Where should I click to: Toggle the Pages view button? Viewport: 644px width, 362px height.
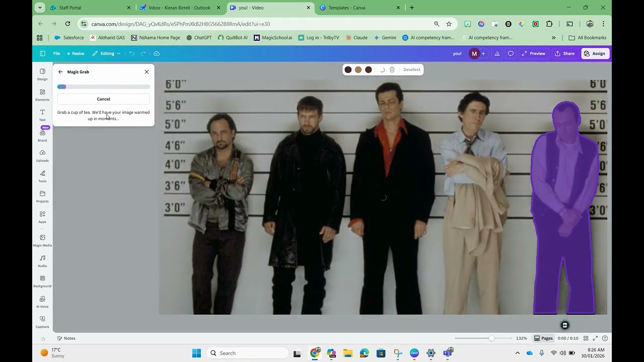(543, 338)
